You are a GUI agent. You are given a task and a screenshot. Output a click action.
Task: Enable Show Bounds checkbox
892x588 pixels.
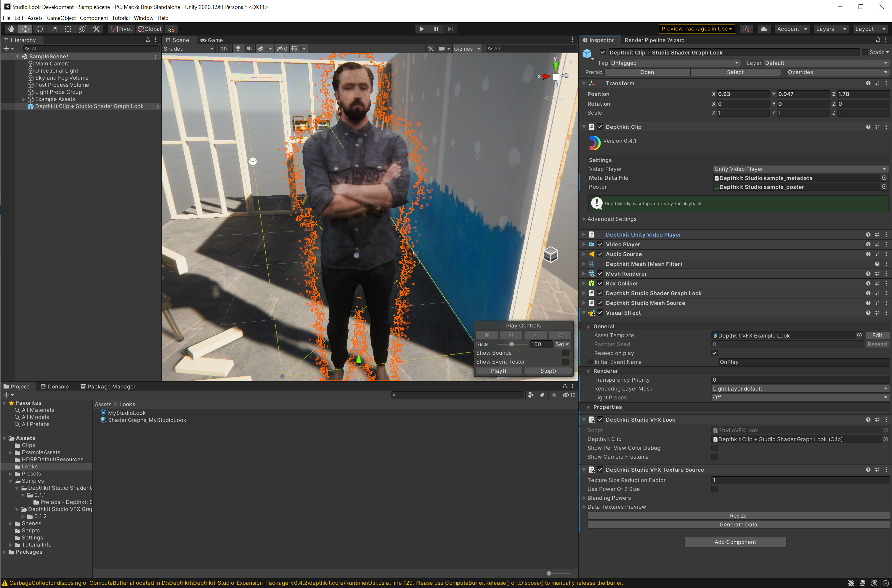click(x=565, y=353)
